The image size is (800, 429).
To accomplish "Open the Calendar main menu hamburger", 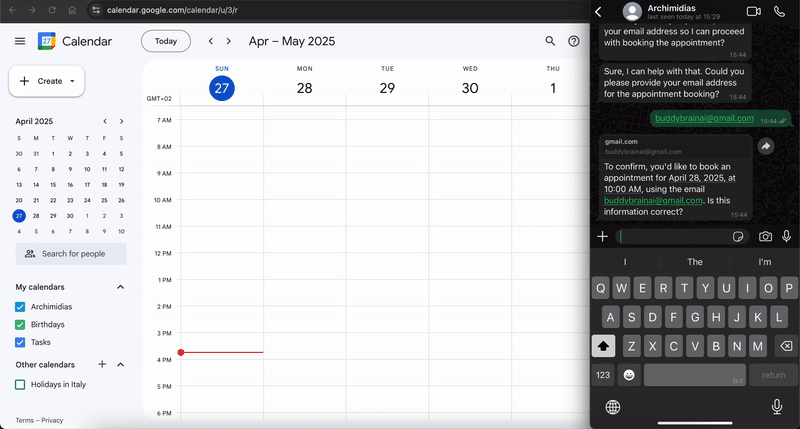I will click(20, 41).
